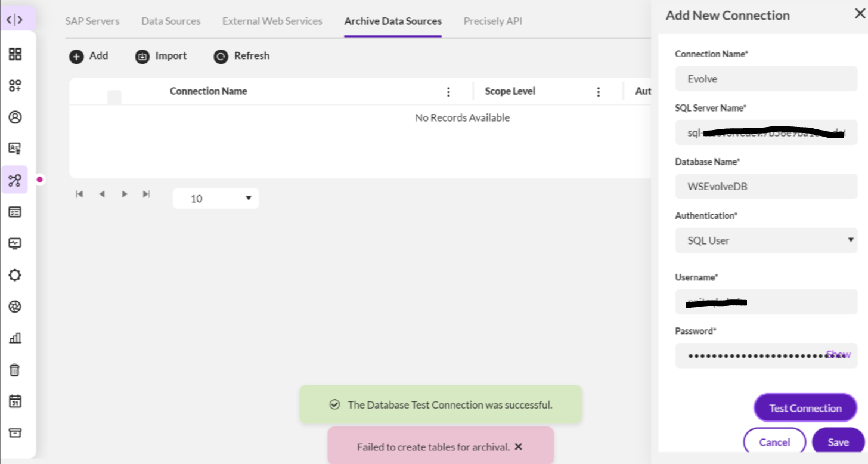Select the highlighted connections icon in sidebar

coord(15,180)
